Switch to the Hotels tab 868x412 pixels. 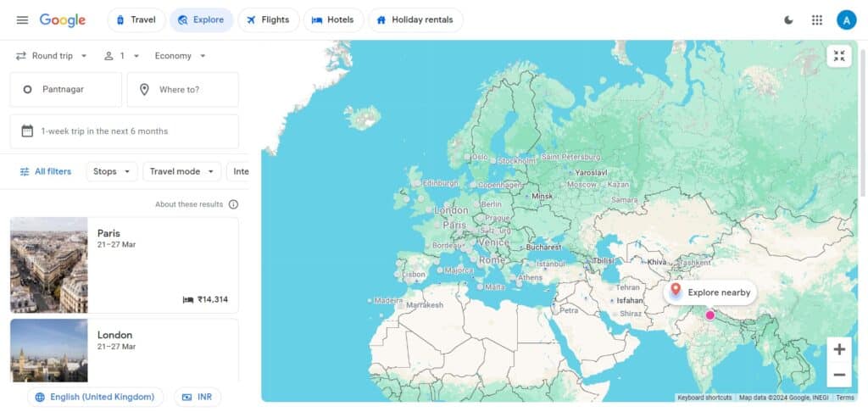(x=333, y=19)
